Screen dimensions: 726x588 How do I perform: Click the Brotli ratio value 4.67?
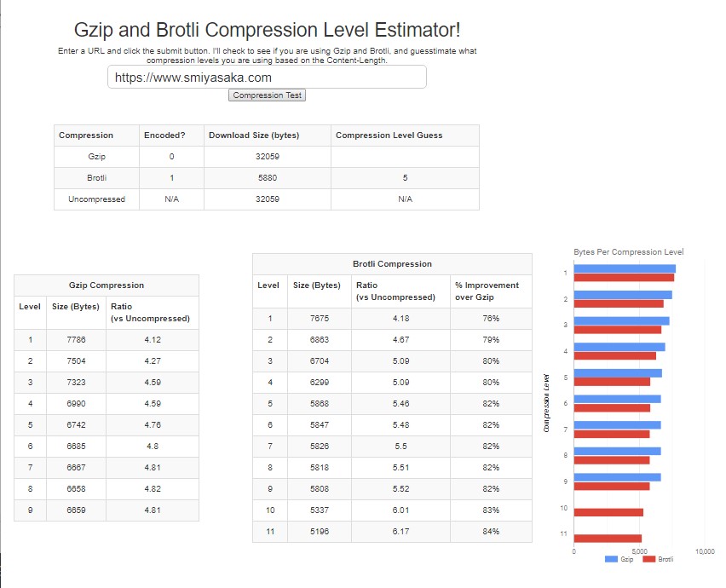tap(401, 340)
